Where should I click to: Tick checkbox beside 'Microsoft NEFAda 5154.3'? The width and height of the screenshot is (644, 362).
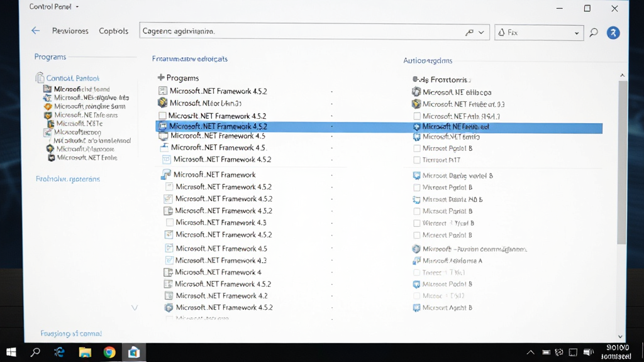417,116
